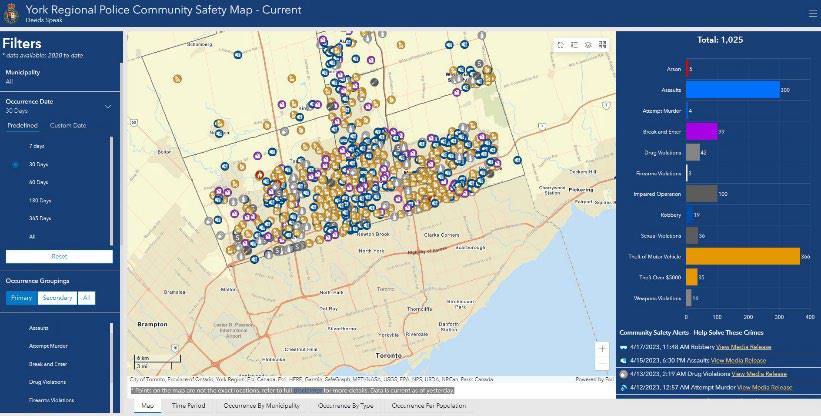The width and height of the screenshot is (821, 416).
Task: Click the orange Theft of Motor Vehicle bar
Action: point(744,256)
